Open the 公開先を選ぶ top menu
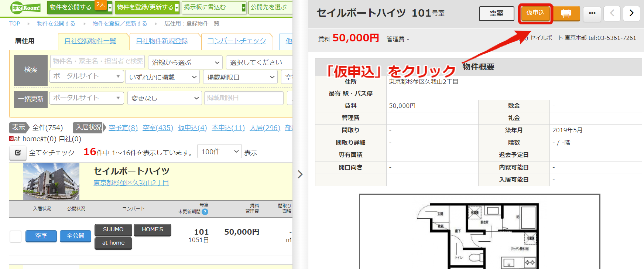The image size is (644, 269). pyautogui.click(x=270, y=7)
